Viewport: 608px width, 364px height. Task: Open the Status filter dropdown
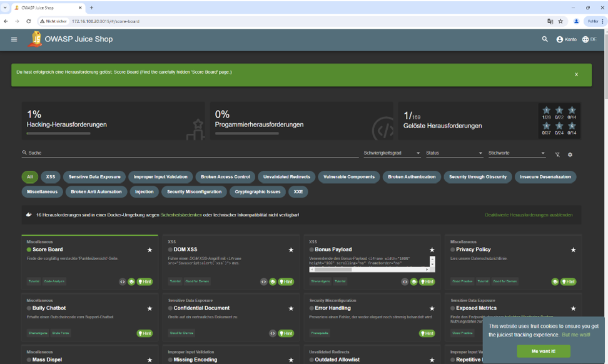coord(454,153)
